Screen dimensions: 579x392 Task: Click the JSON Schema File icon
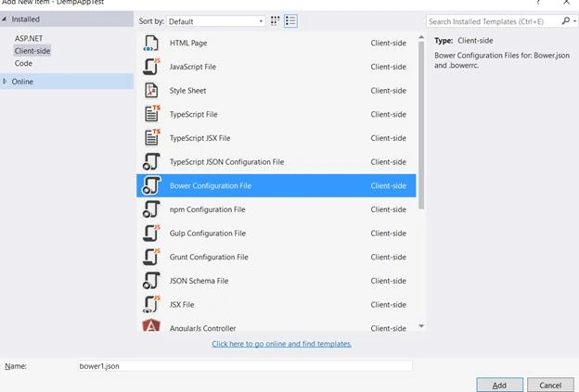[x=151, y=281]
